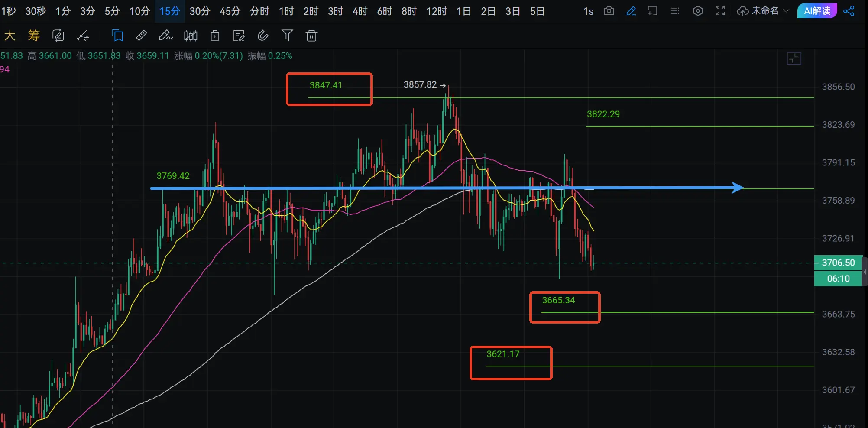Image resolution: width=868 pixels, height=428 pixels.
Task: Click the 3665.34 level label
Action: (558, 300)
